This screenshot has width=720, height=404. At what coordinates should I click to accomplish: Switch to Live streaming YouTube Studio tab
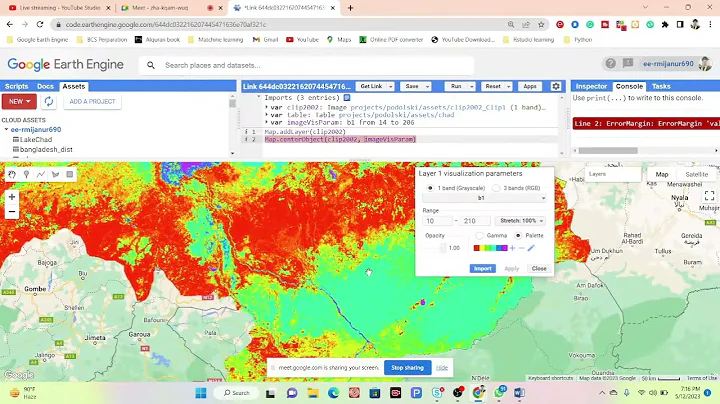click(60, 8)
